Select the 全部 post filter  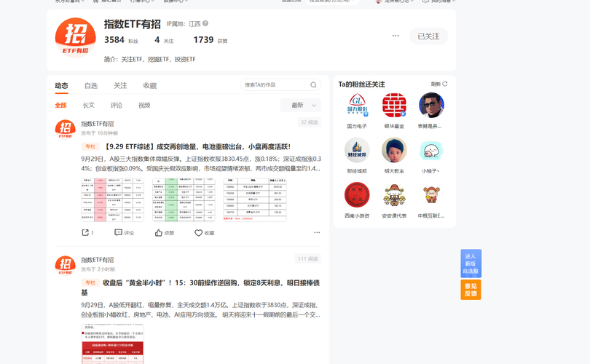point(60,106)
